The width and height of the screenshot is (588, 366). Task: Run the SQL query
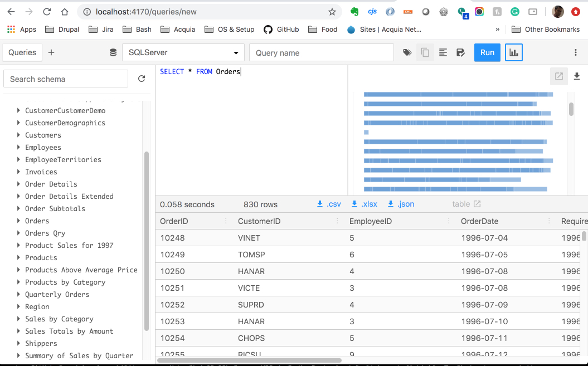pyautogui.click(x=487, y=52)
